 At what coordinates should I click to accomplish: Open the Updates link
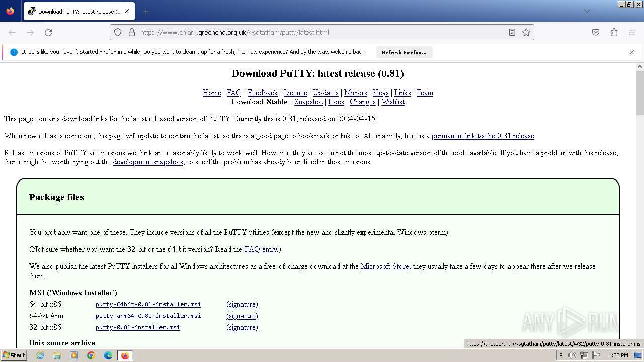click(x=326, y=93)
